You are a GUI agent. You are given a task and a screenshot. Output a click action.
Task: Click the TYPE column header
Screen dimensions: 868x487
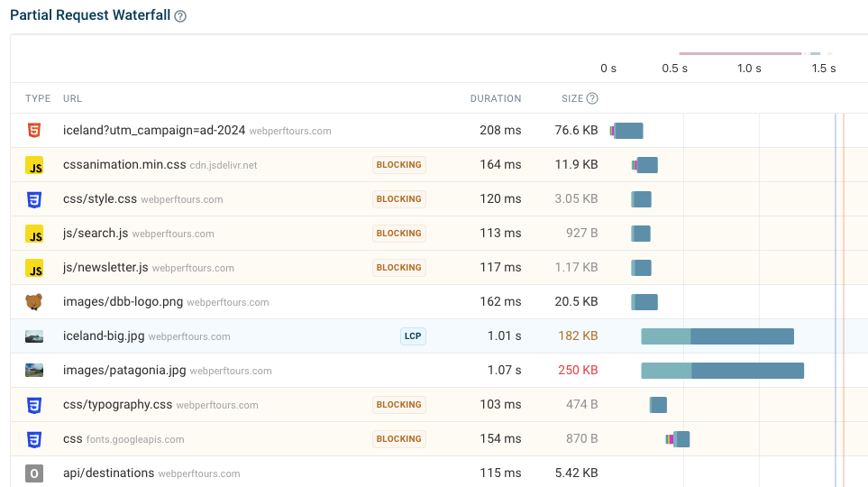click(38, 98)
